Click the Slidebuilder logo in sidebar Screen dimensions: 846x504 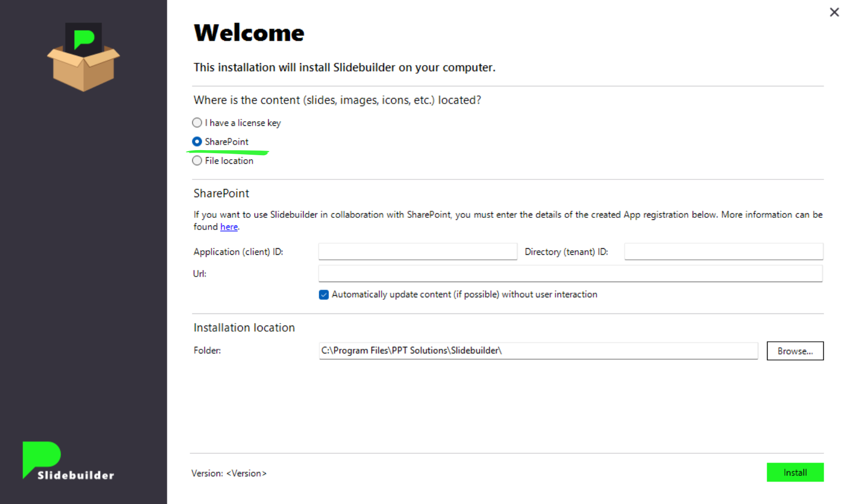pos(68,461)
